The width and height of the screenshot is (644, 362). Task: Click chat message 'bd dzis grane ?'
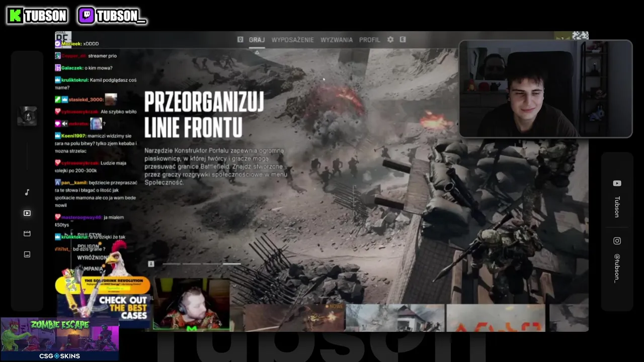tap(89, 249)
